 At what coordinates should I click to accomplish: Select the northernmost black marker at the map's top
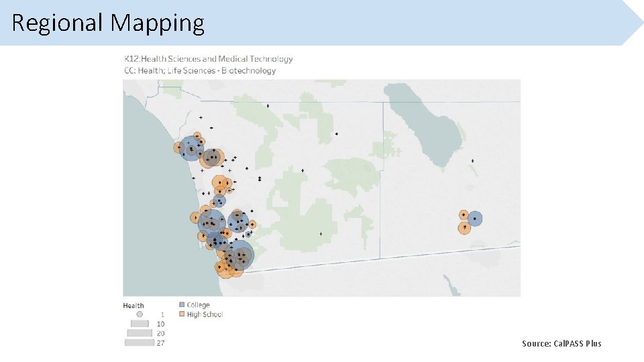[x=268, y=105]
